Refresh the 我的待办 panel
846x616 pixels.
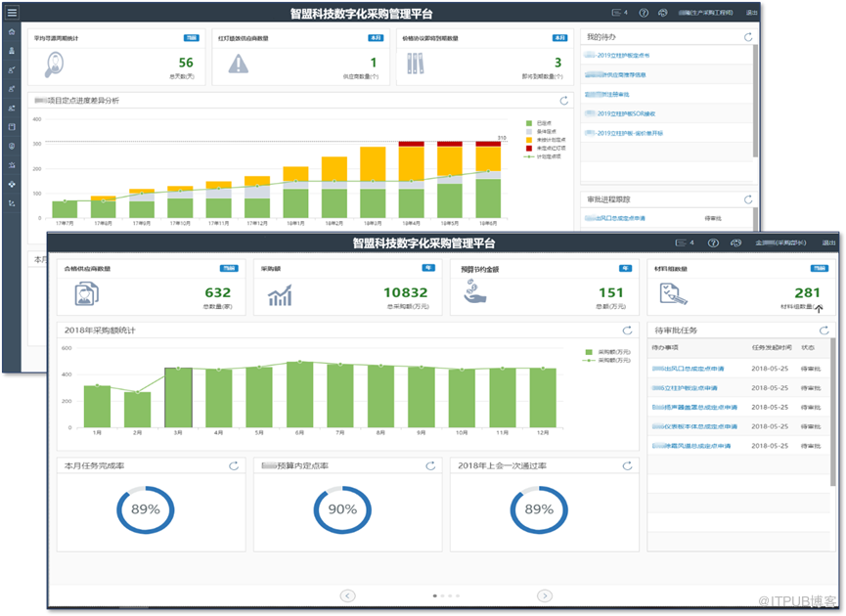pyautogui.click(x=748, y=36)
